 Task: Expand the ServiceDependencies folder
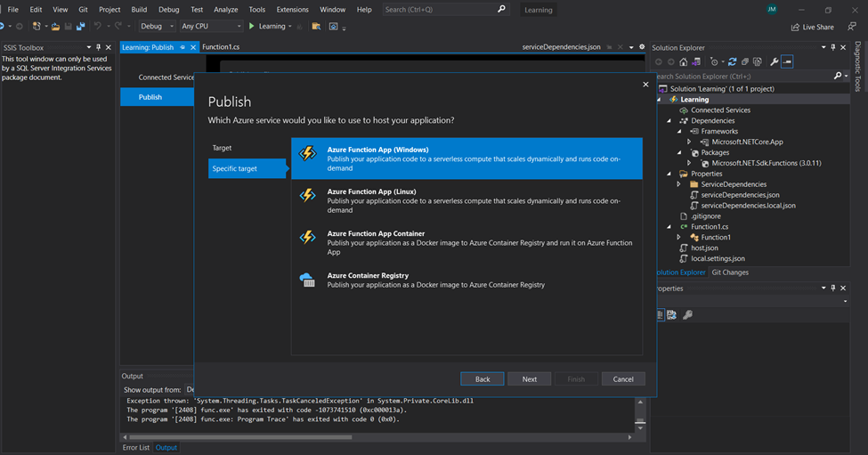coord(679,184)
